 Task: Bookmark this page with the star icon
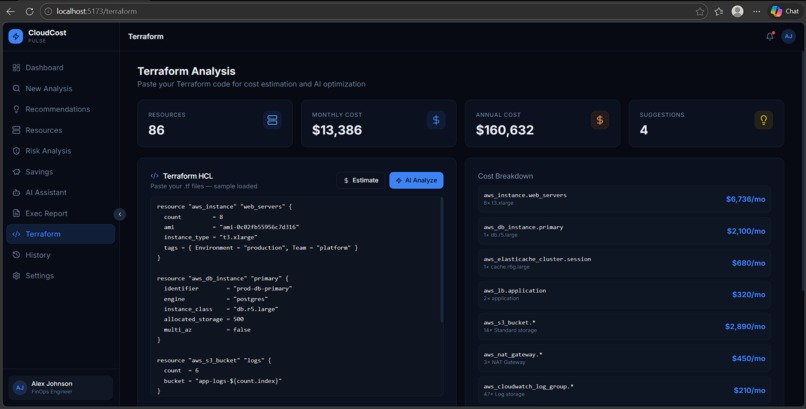pyautogui.click(x=700, y=11)
